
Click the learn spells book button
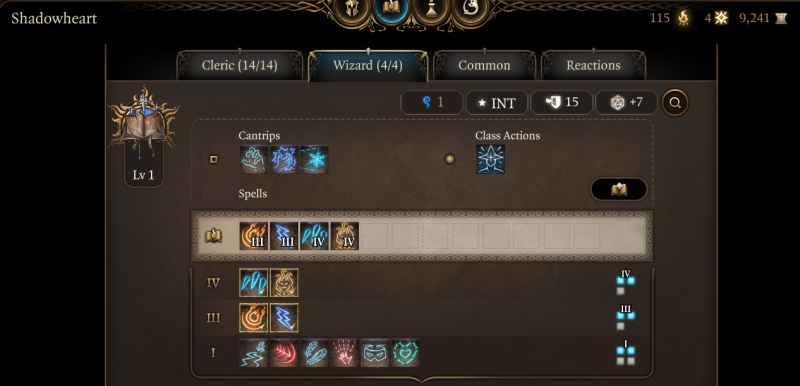coord(619,190)
